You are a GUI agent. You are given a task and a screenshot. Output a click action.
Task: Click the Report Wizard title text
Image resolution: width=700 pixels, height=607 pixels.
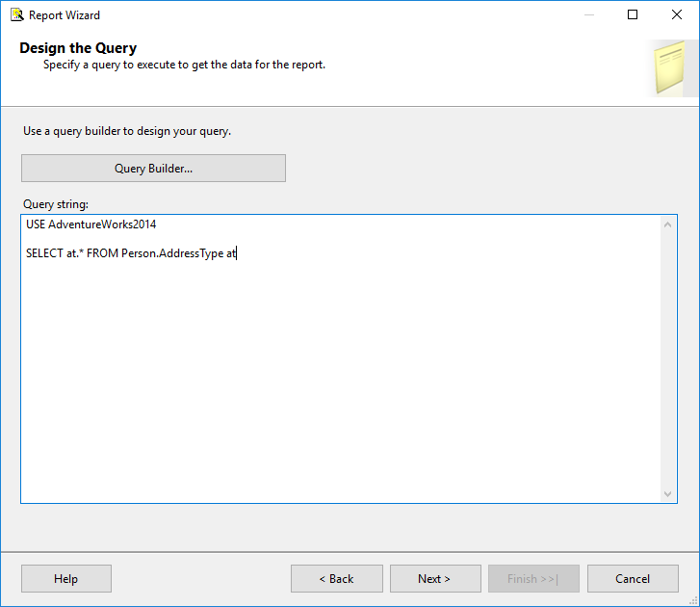pyautogui.click(x=65, y=14)
